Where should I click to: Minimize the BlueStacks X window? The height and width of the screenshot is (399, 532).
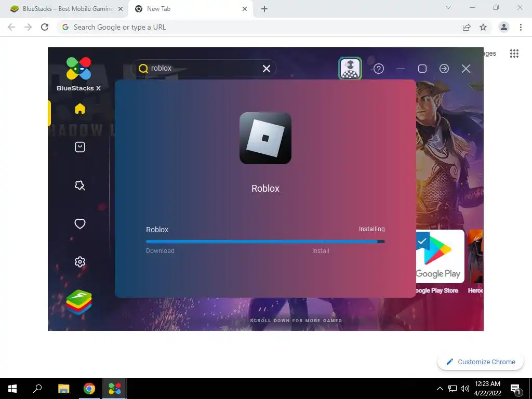point(401,69)
